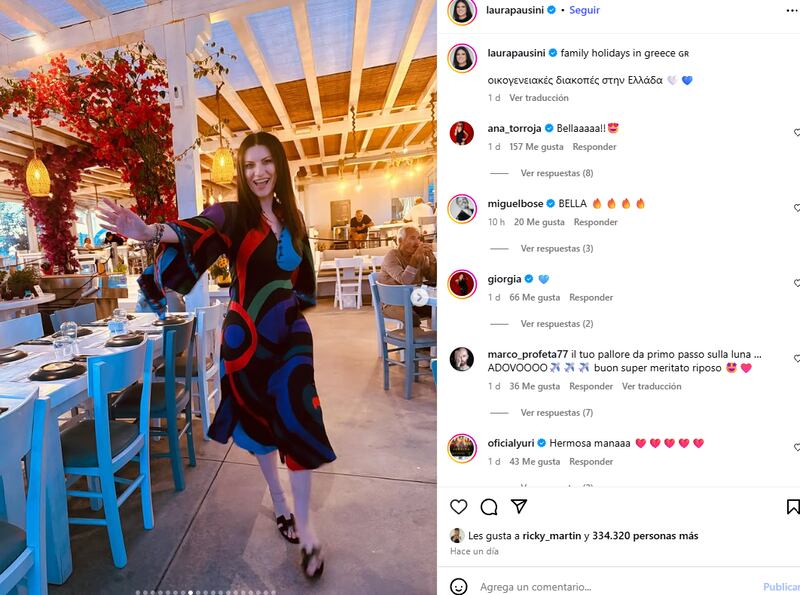The height and width of the screenshot is (595, 800).
Task: Follow laurapausini with Seguir
Action: coord(584,10)
